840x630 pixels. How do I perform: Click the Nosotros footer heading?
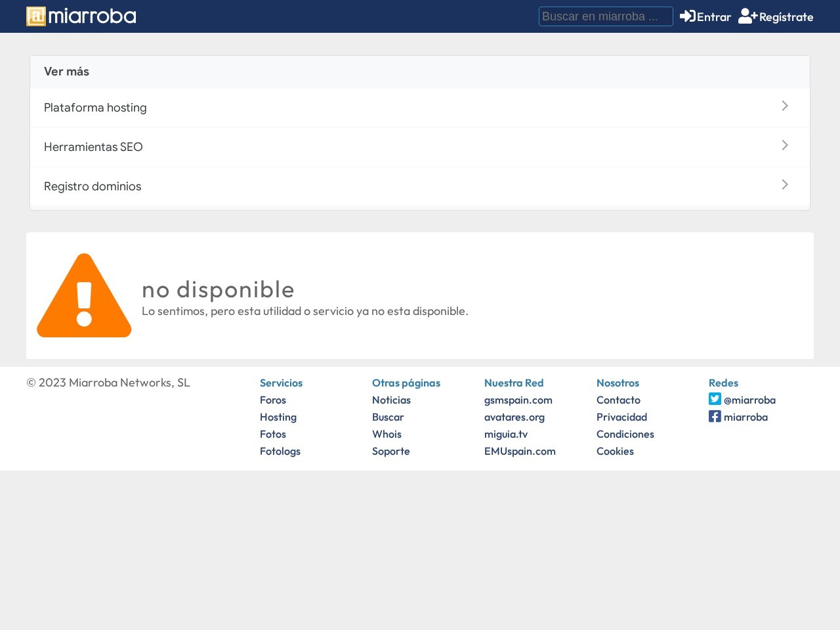618,383
